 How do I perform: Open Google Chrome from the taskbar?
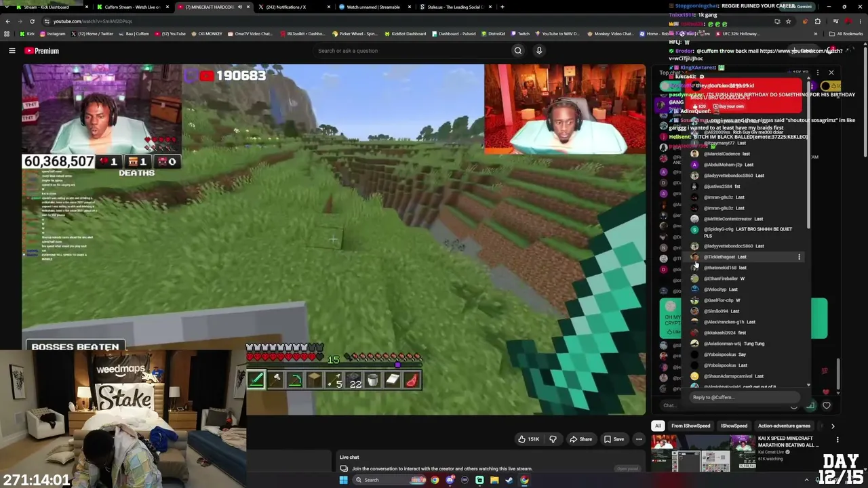435,480
